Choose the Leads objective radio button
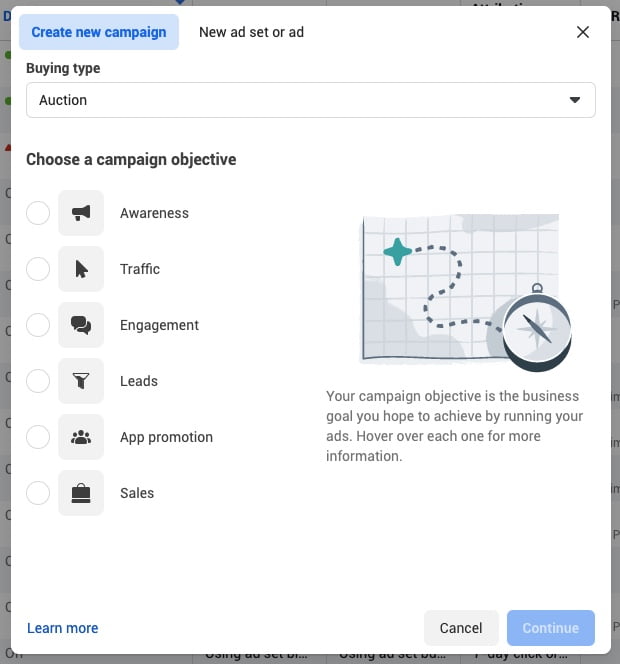The image size is (620, 664). (38, 381)
